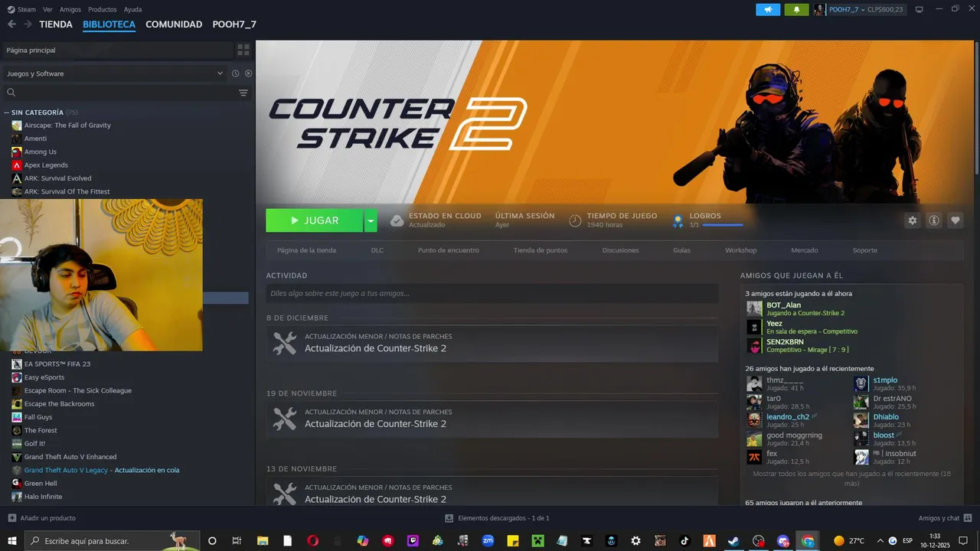The image size is (980, 551).
Task: Open the Ayuda menu
Action: coord(132,9)
